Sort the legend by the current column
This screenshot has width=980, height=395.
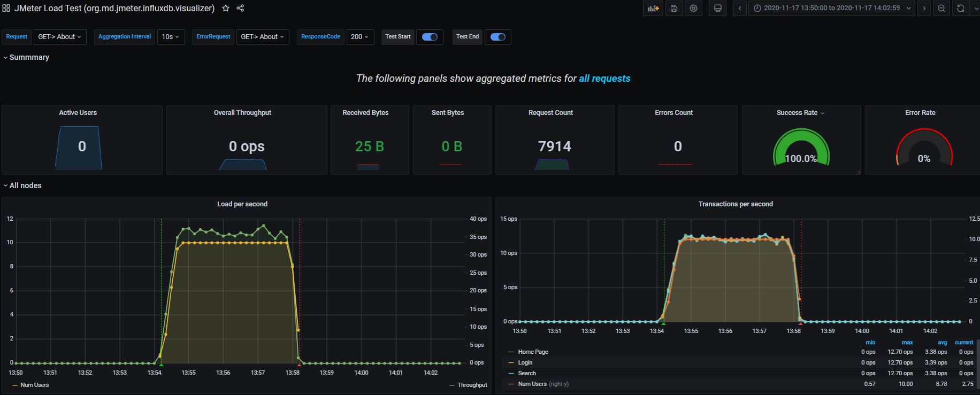click(964, 343)
